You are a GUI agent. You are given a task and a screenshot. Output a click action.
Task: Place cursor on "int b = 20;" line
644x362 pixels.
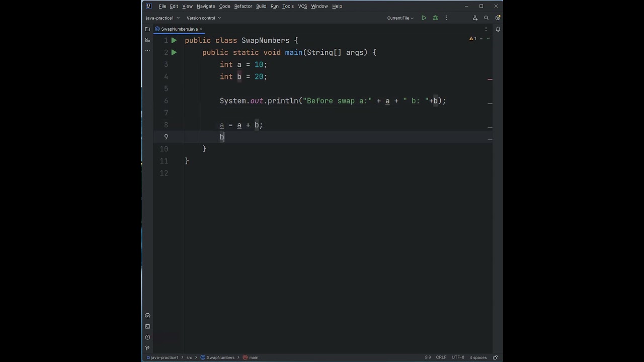point(244,76)
